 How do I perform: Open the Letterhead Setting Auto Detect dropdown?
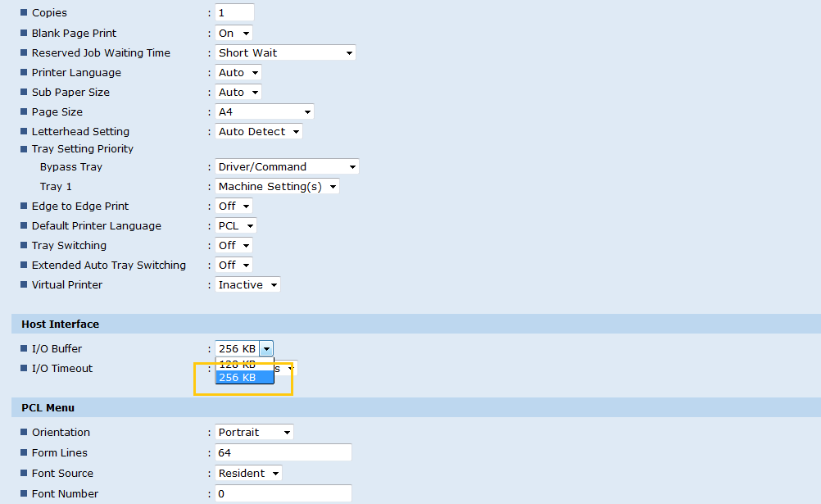click(258, 132)
